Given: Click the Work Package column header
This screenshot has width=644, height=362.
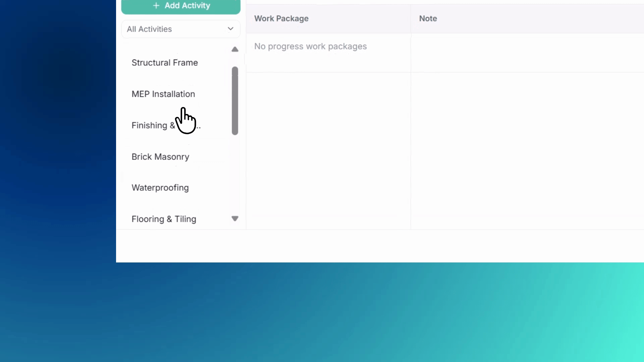Looking at the screenshot, I should coord(281,19).
